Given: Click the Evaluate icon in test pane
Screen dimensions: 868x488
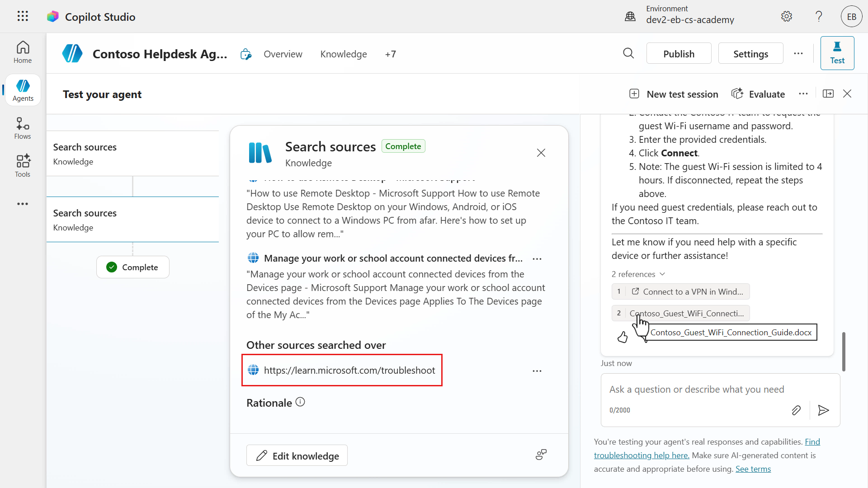Looking at the screenshot, I should coord(738,94).
